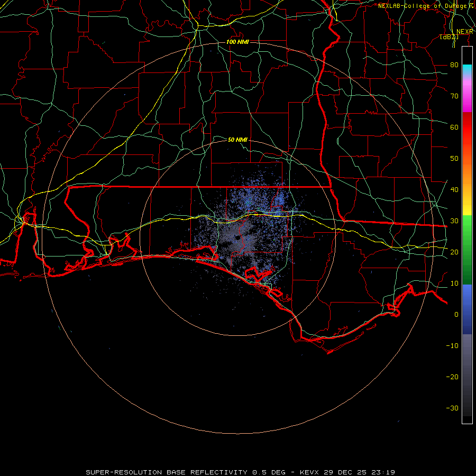Click the 20 value on the dBZ scale
The image size is (476, 476).
[454, 252]
